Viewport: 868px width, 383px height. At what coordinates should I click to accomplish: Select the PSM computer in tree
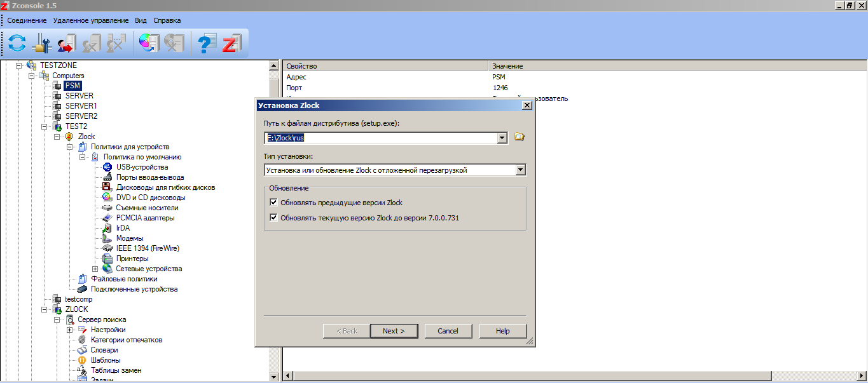(73, 86)
